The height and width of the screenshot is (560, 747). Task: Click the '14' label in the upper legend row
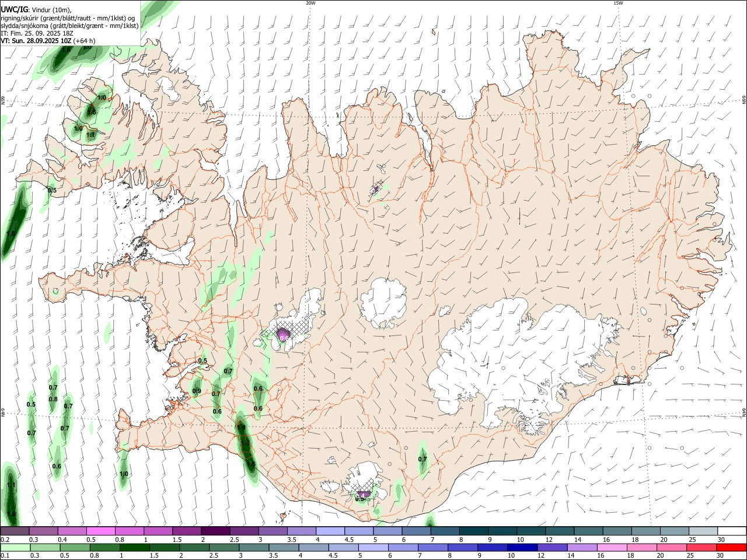577,540
